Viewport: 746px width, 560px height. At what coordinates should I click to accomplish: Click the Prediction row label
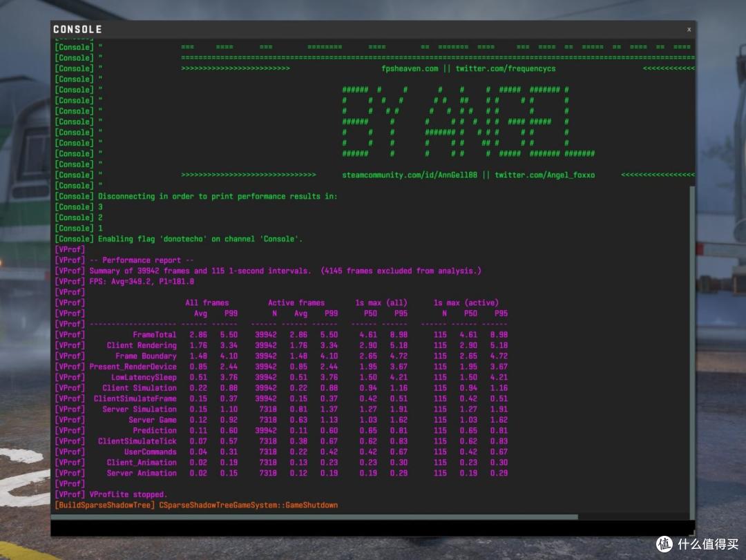click(155, 431)
